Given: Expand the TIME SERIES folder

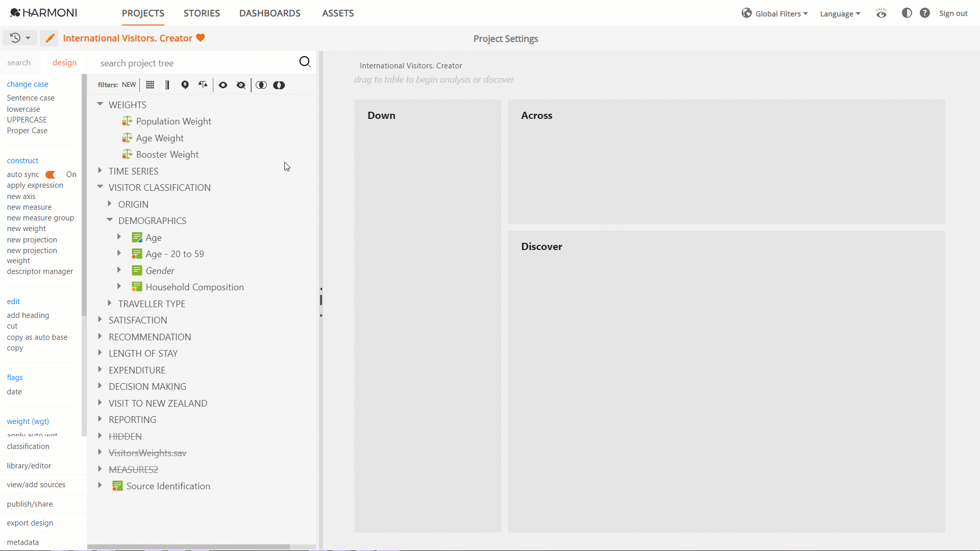Looking at the screenshot, I should coord(100,171).
